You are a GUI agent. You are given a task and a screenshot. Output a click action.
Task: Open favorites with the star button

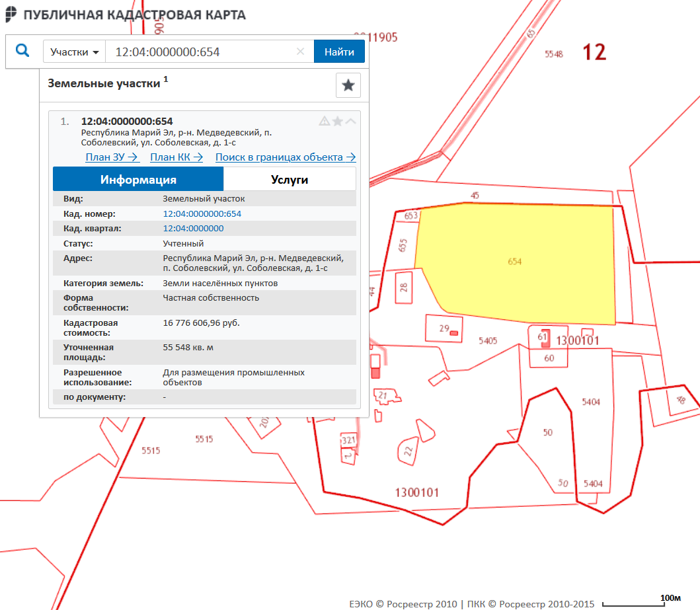pos(348,85)
